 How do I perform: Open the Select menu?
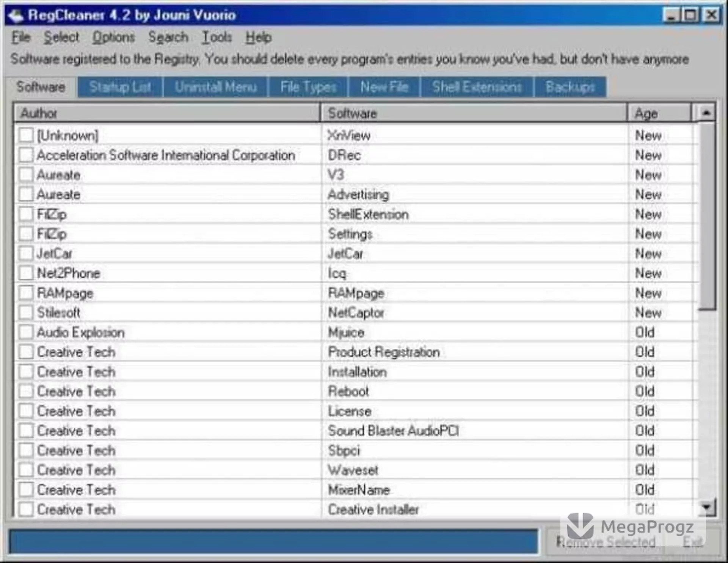[61, 37]
